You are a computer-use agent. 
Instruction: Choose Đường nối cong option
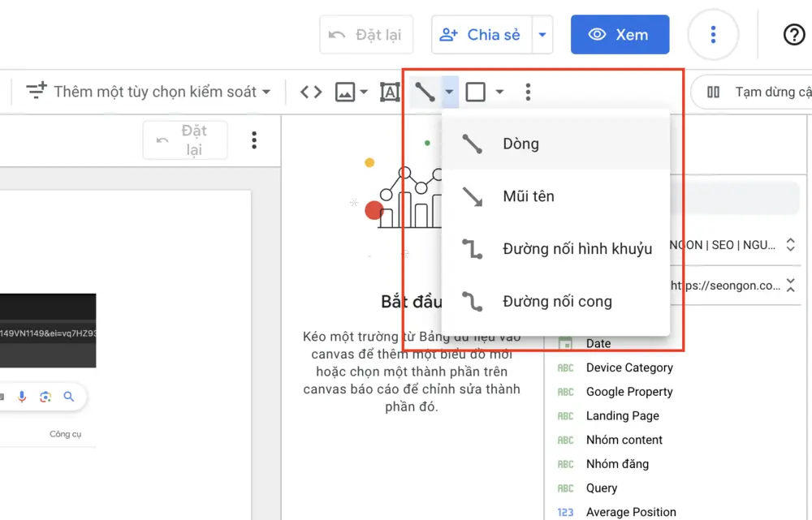coord(555,301)
